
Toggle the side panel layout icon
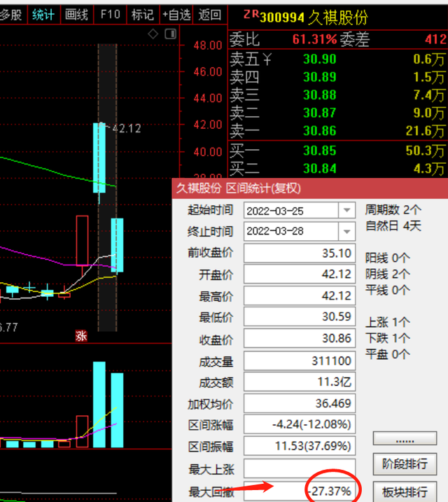[x=171, y=34]
